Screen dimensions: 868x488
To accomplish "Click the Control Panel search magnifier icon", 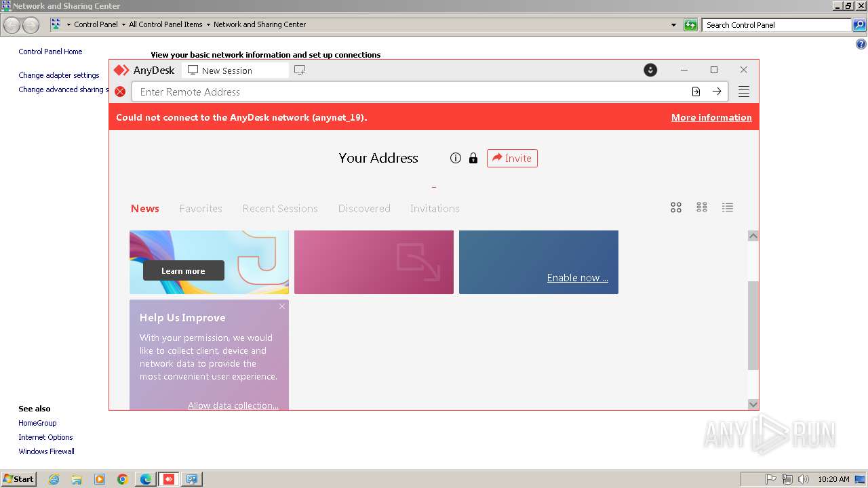I will click(859, 25).
